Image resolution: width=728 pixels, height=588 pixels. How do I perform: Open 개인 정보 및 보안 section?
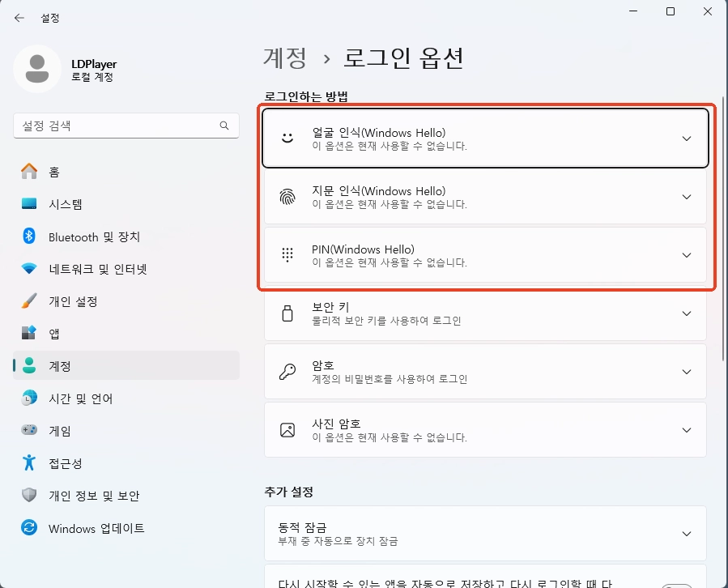pyautogui.click(x=126, y=495)
